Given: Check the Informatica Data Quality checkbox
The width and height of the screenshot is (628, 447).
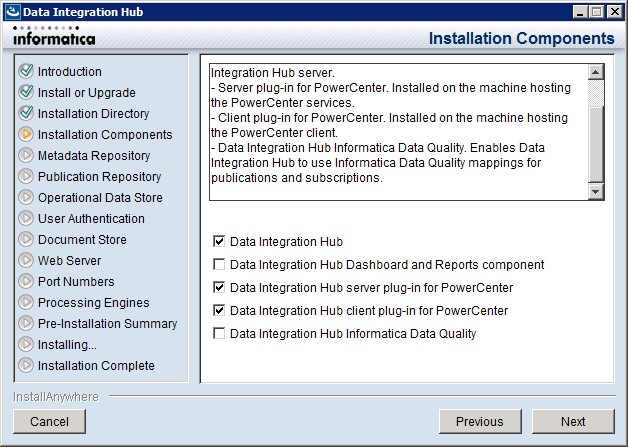Looking at the screenshot, I should pos(219,333).
